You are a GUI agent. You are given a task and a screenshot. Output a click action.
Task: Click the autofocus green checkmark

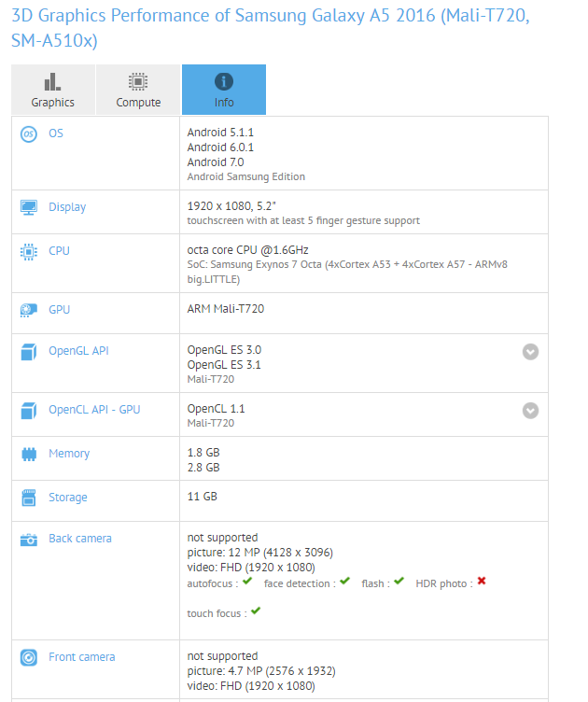click(247, 582)
